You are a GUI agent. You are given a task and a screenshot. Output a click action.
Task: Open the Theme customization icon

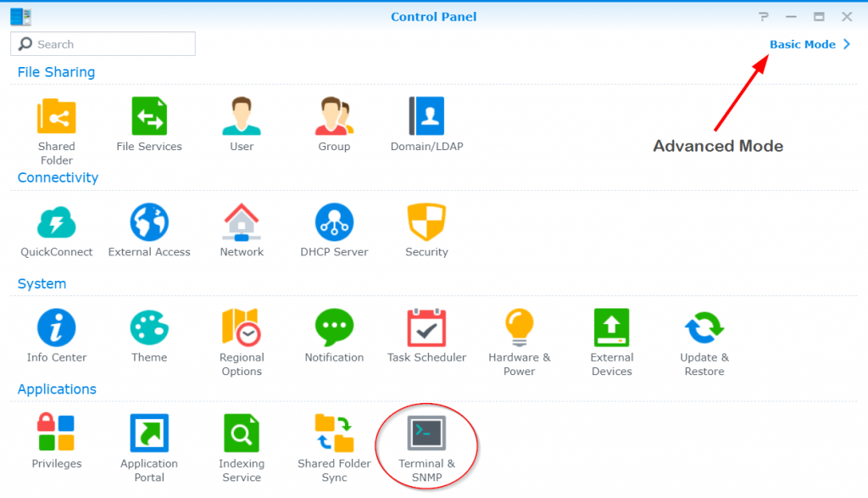point(149,328)
